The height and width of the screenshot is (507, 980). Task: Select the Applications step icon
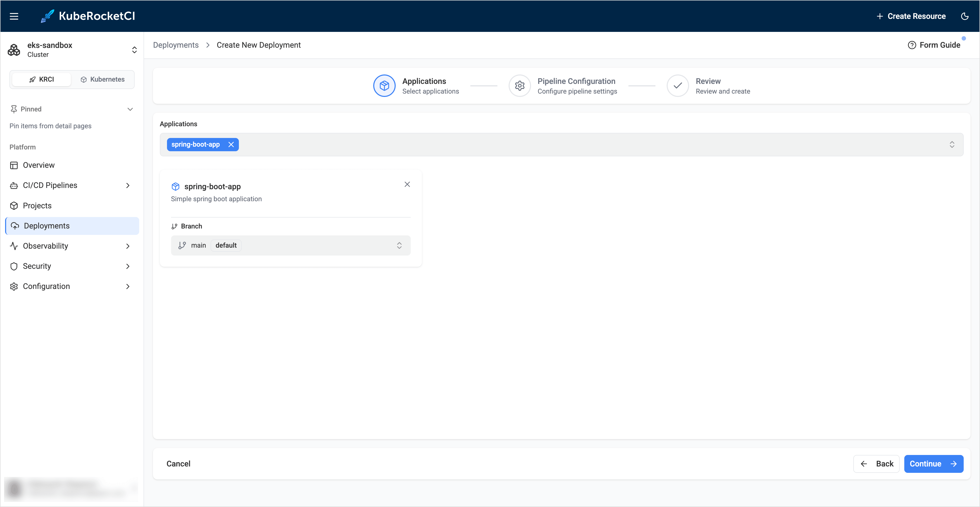[384, 86]
